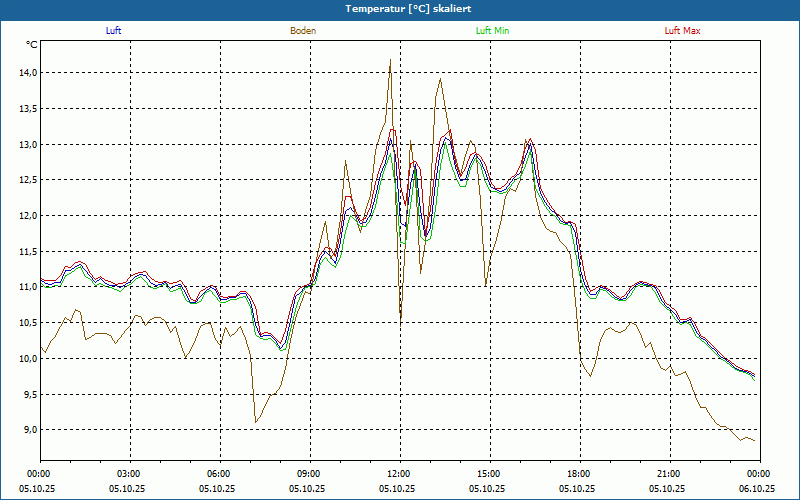Toggle the Luft Min legend entry
800x500 pixels.
(x=493, y=31)
